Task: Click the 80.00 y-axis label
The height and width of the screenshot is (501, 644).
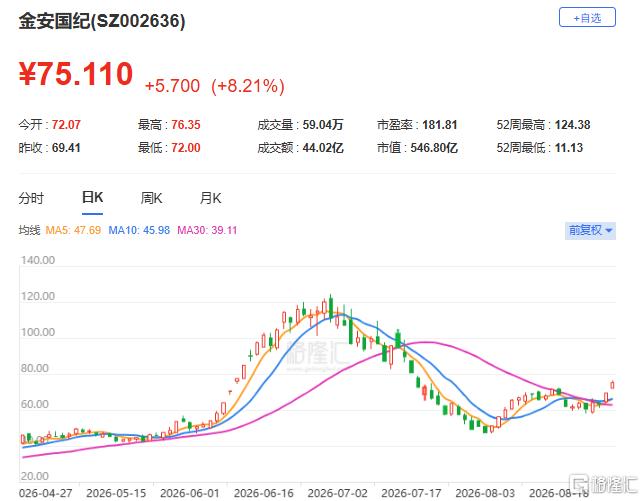Action: (34, 368)
